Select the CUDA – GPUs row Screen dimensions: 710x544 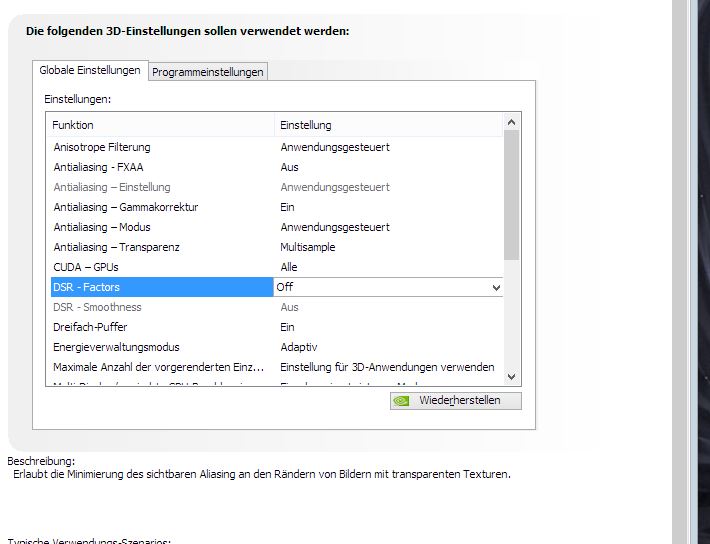pos(276,267)
